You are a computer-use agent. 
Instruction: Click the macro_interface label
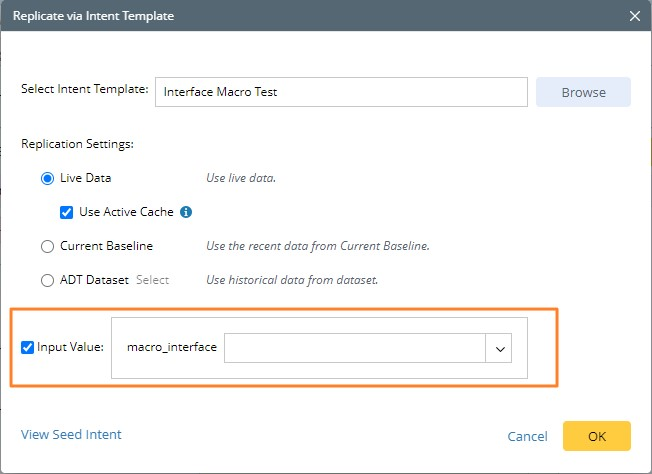pos(172,348)
